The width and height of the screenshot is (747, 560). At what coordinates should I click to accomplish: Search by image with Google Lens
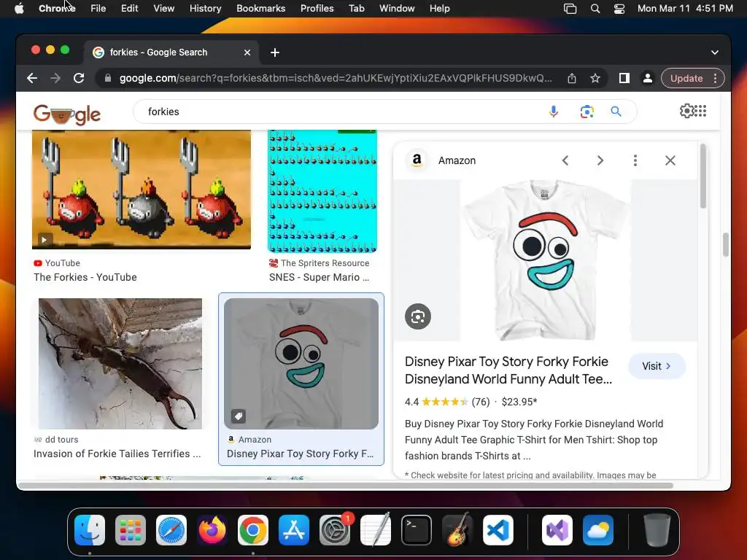(587, 112)
